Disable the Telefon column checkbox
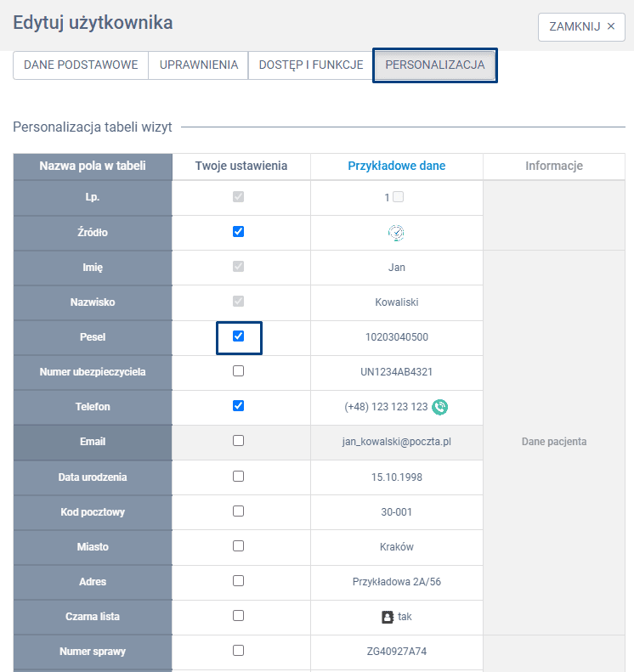The height and width of the screenshot is (672, 634). pos(238,406)
